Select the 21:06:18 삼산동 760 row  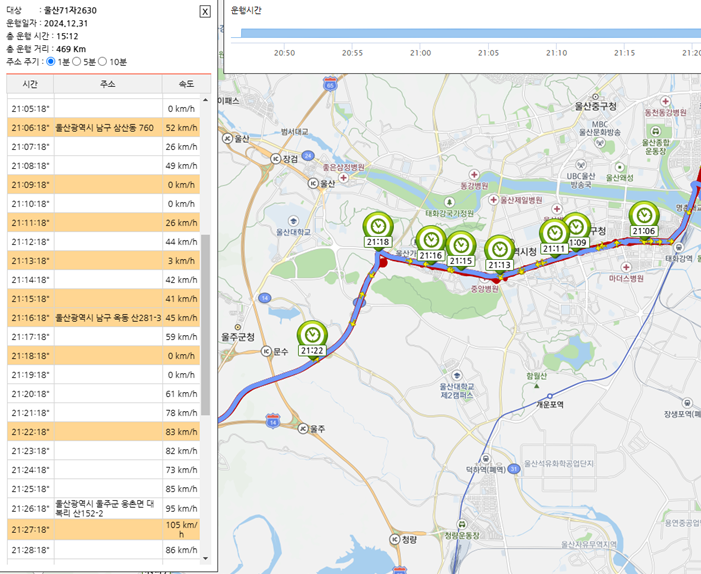coord(105,128)
